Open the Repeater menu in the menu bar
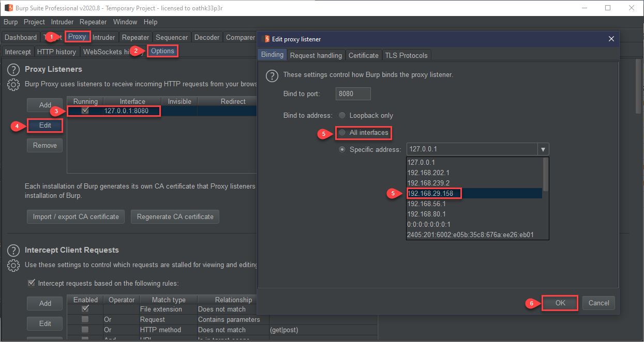This screenshot has height=342, width=644. tap(93, 22)
